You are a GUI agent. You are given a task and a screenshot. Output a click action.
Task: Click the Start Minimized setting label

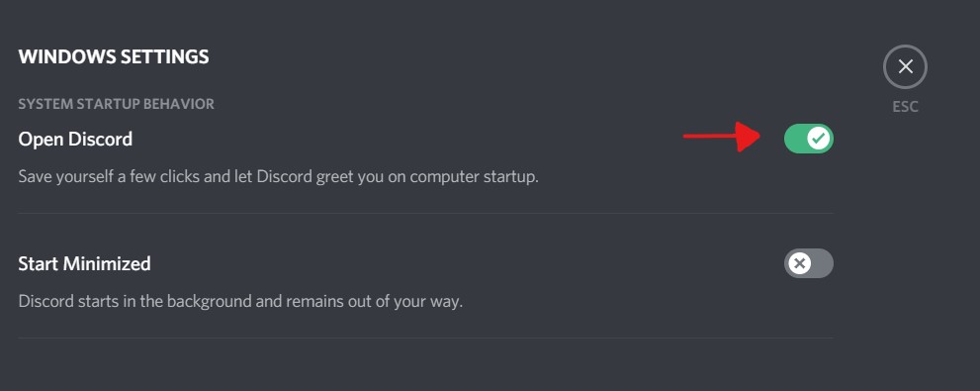[84, 263]
